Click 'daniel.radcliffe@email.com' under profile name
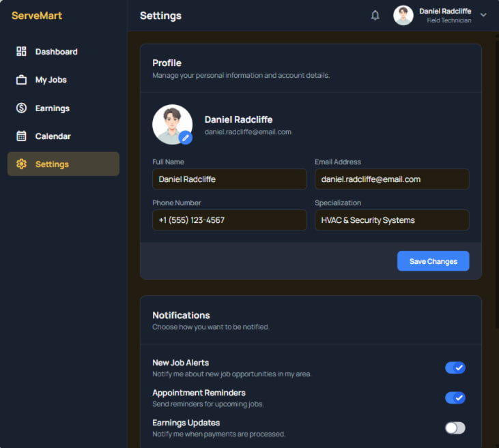Screen dimensions: 499x448 (248, 132)
